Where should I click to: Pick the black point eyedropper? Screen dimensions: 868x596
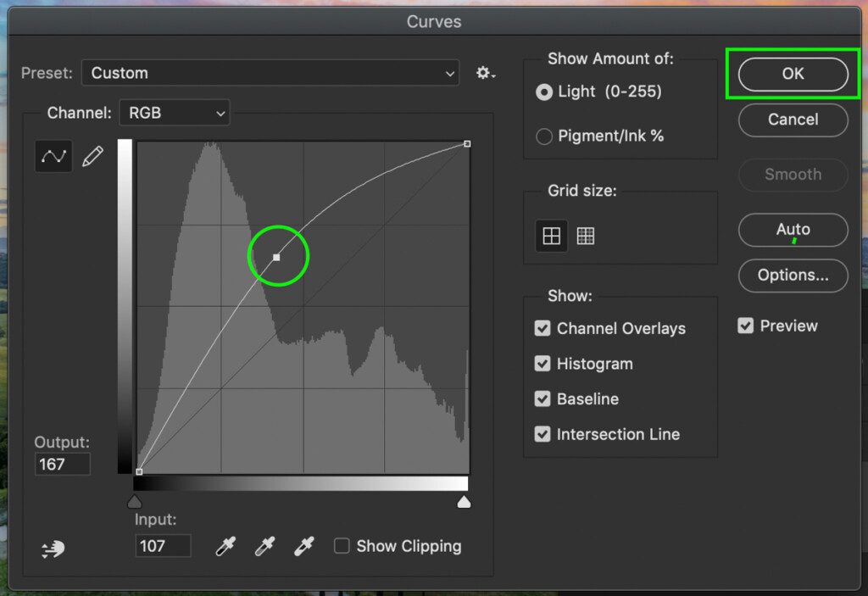click(225, 546)
